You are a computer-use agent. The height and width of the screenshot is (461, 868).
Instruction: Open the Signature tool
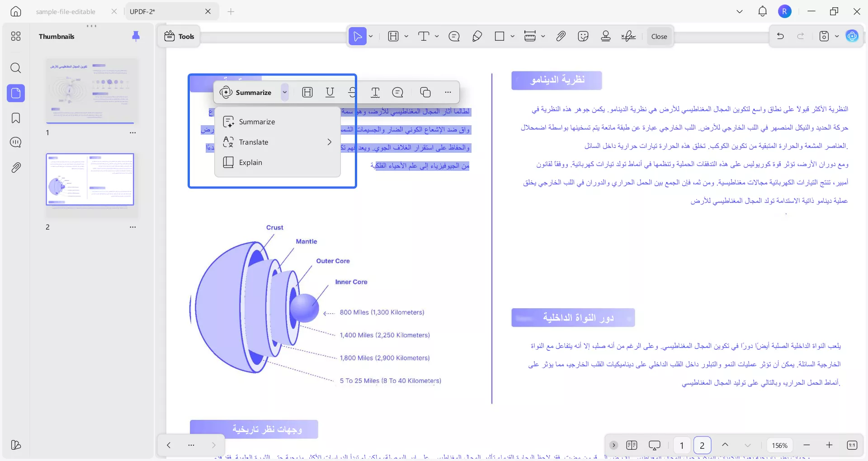(628, 36)
